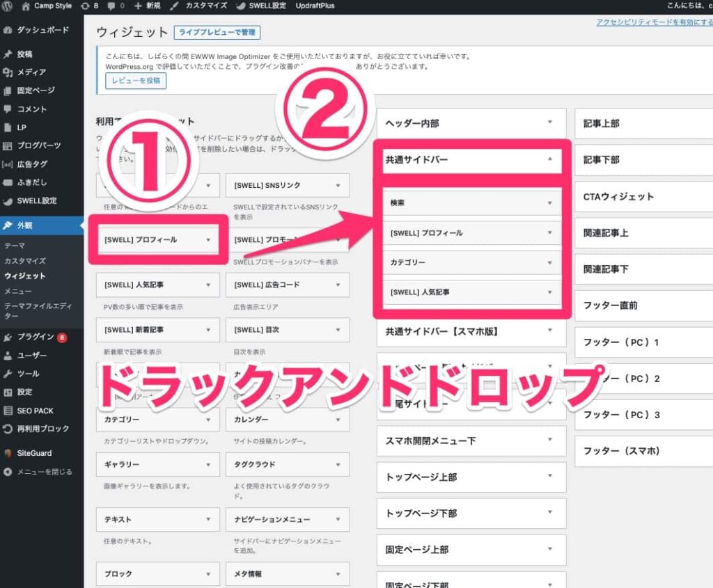Open the テーマ submenu item
Image resolution: width=713 pixels, height=588 pixels.
tap(15, 246)
